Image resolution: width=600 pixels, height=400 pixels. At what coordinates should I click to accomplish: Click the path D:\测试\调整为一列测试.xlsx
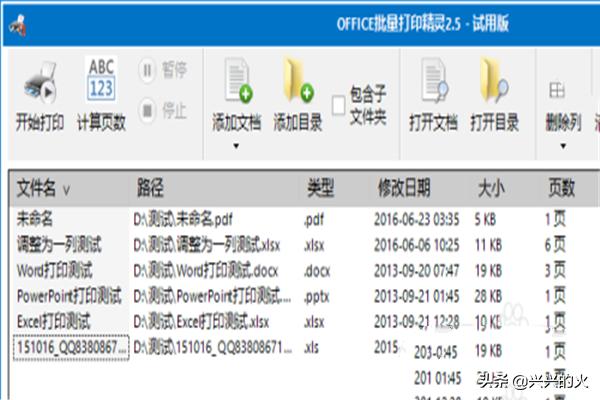click(207, 245)
